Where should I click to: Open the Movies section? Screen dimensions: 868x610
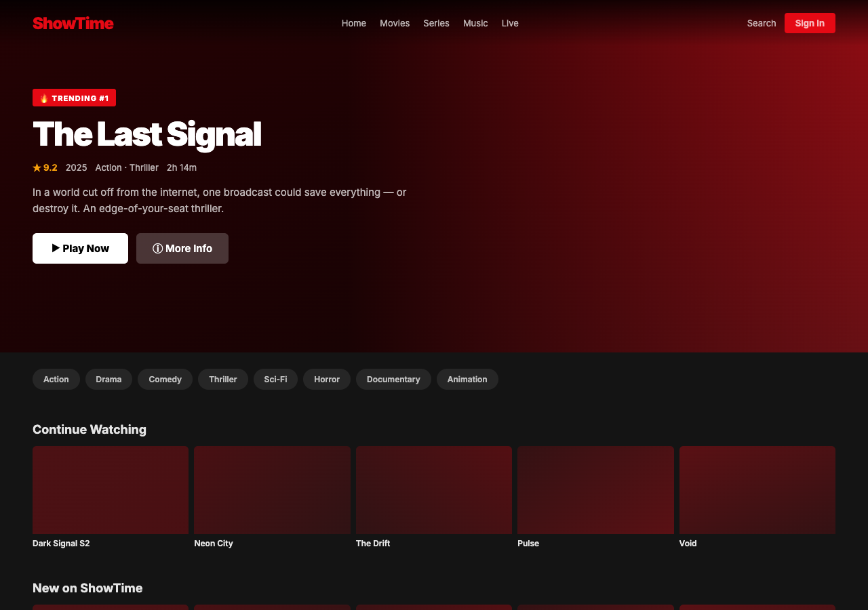click(395, 23)
